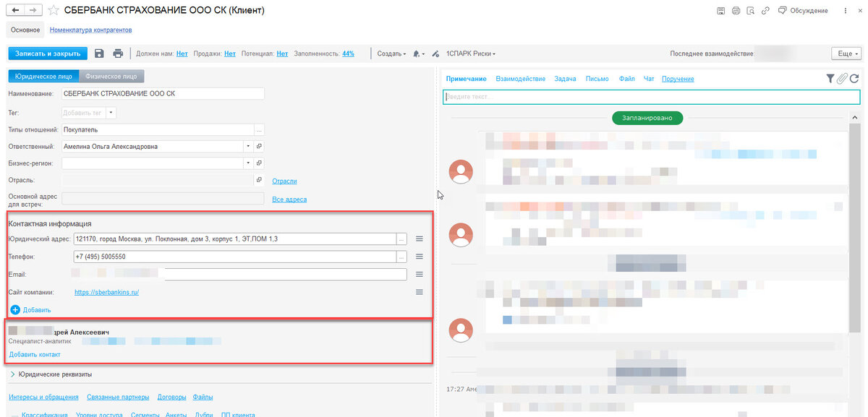Save the record with the floppy disk toolbar icon
This screenshot has height=417, width=868.
coord(99,53)
